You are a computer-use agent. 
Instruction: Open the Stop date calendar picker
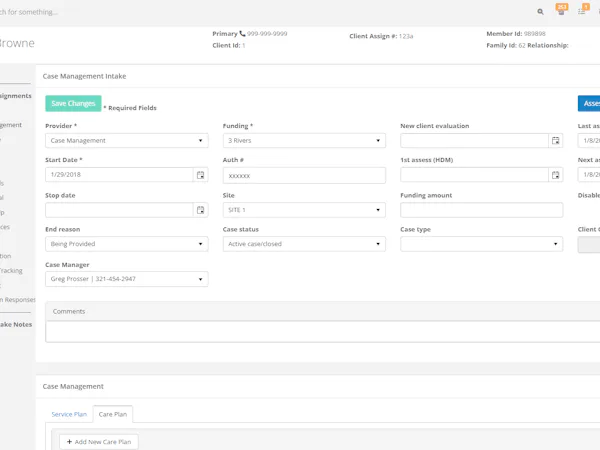(201, 210)
